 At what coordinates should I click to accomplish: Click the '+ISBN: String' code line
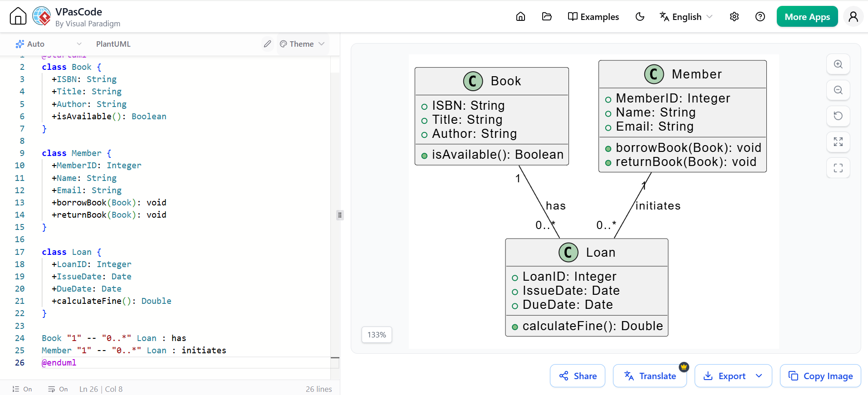pos(84,79)
